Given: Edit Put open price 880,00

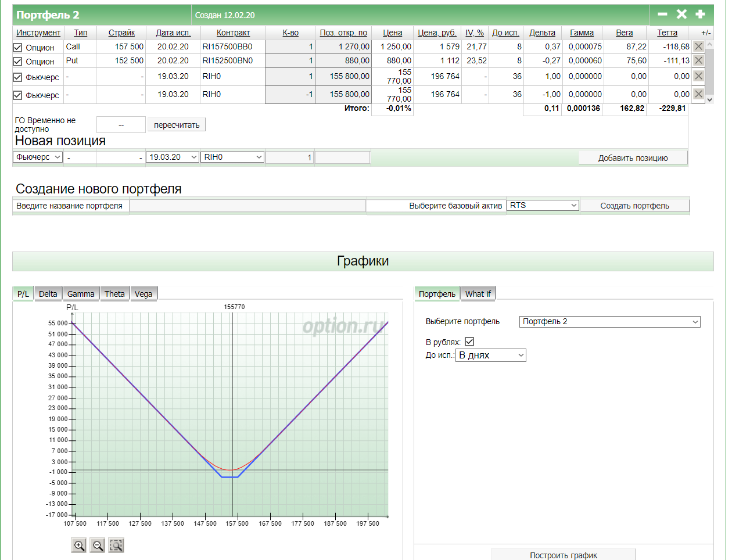Looking at the screenshot, I should pyautogui.click(x=343, y=60).
